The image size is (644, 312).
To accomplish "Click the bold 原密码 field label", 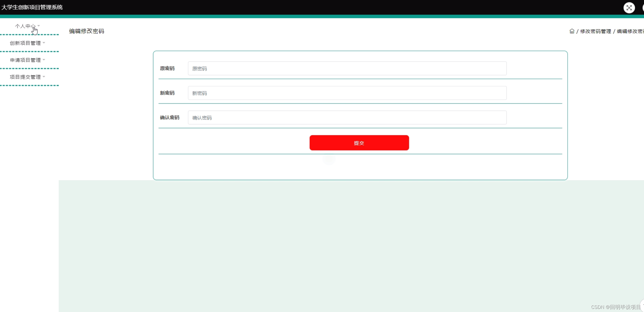I will [167, 68].
